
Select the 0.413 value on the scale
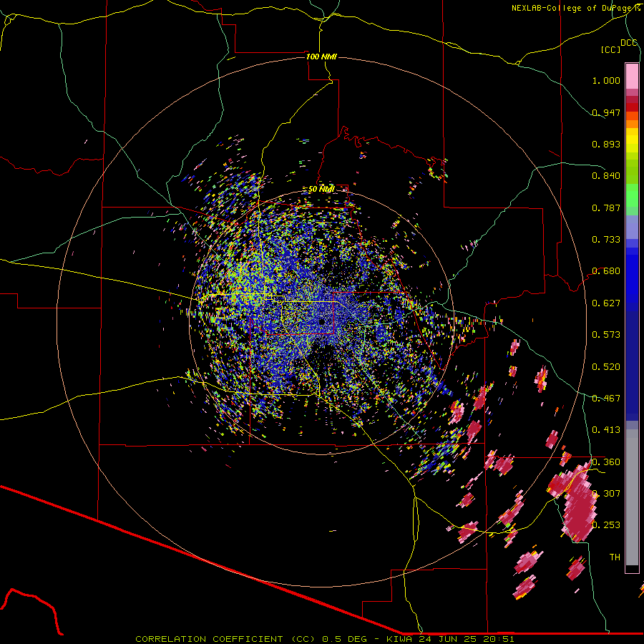tap(606, 430)
